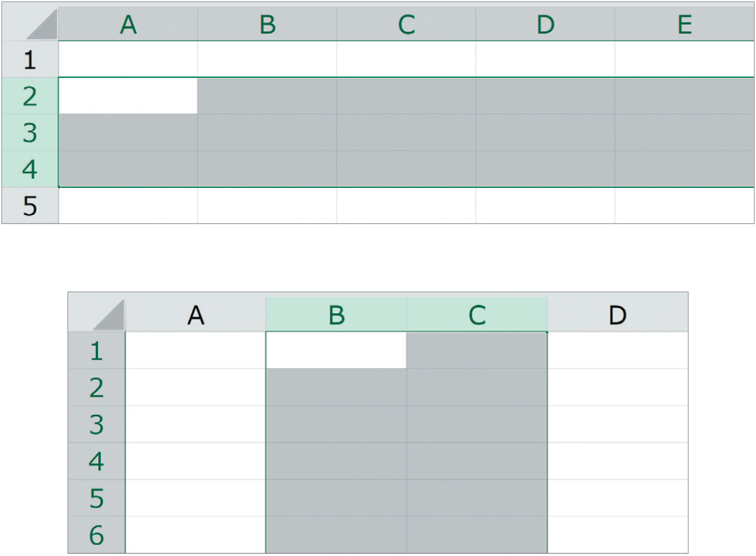Select column A header in top sheet
The height and width of the screenshot is (556, 756).
[x=128, y=24]
